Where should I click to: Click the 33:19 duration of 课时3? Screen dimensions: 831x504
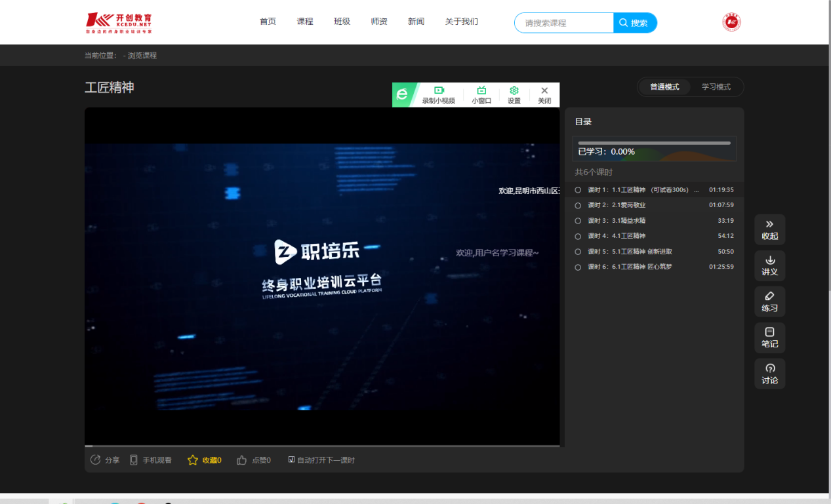coord(725,221)
